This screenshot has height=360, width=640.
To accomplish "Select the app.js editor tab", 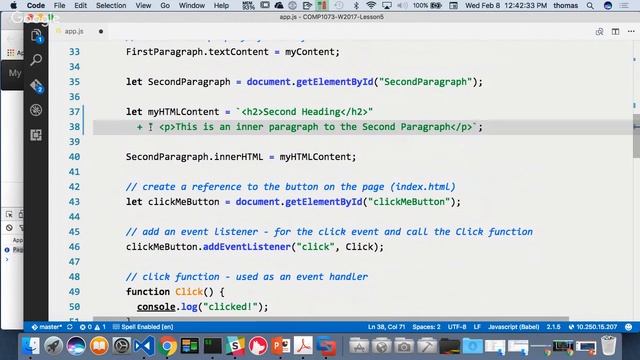I will click(x=74, y=31).
